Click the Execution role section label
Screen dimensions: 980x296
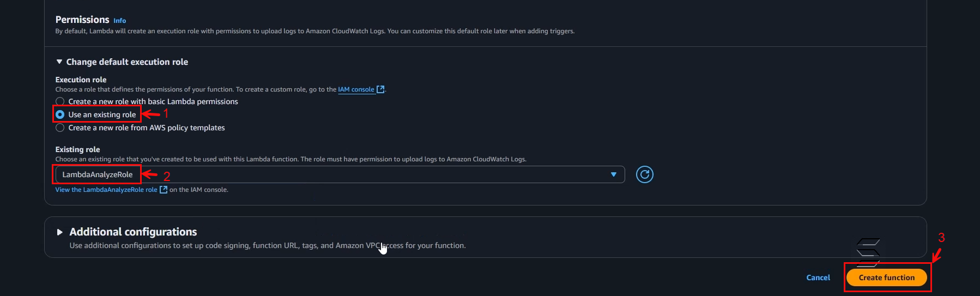pos(81,80)
